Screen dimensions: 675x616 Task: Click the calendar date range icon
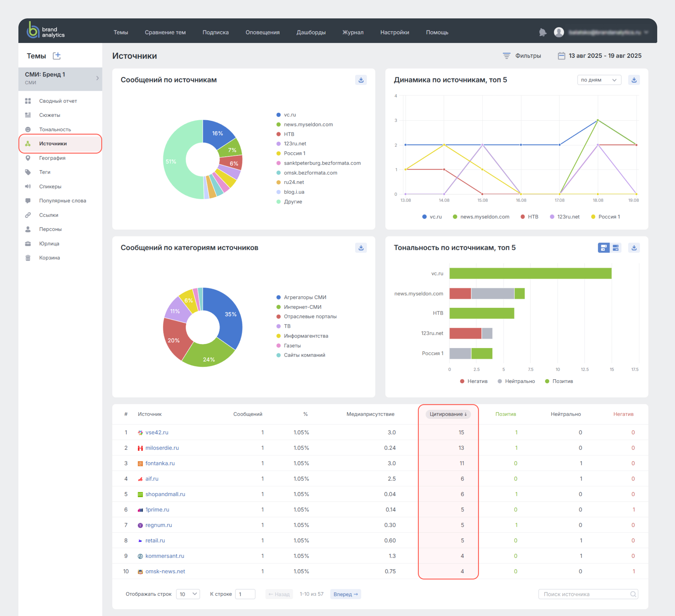pos(561,55)
